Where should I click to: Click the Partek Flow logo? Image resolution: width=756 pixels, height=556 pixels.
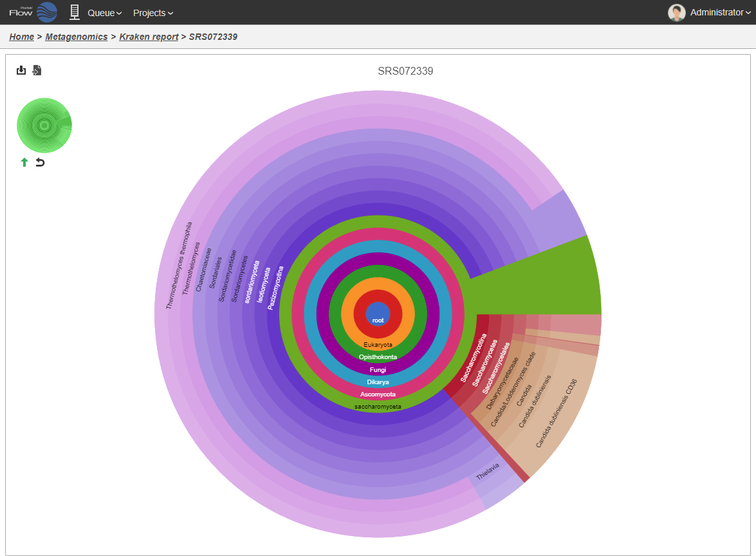tap(33, 12)
